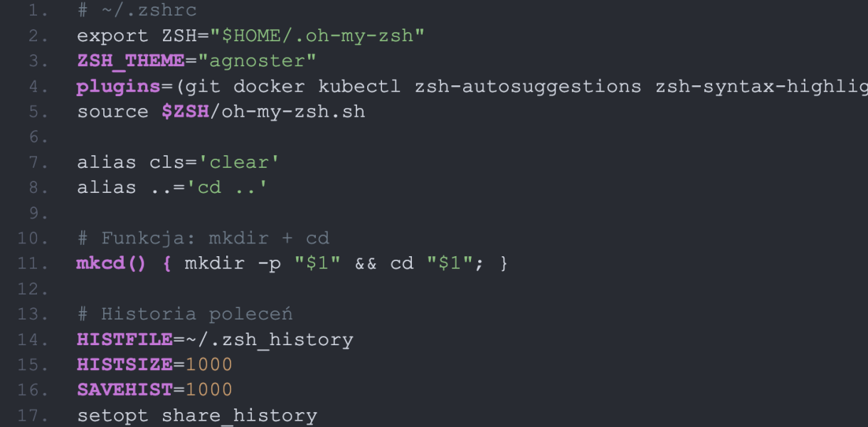Select the "$HOME/.oh-my-zsh" string

pyautogui.click(x=317, y=36)
